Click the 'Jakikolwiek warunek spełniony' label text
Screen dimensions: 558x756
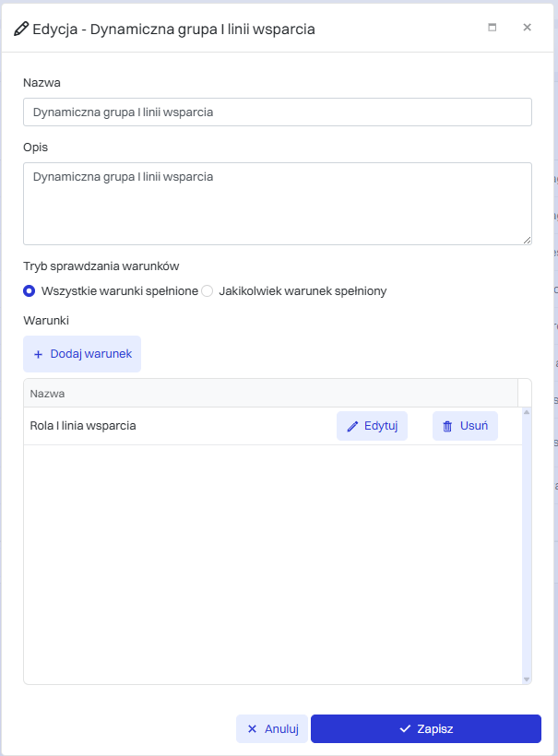303,291
